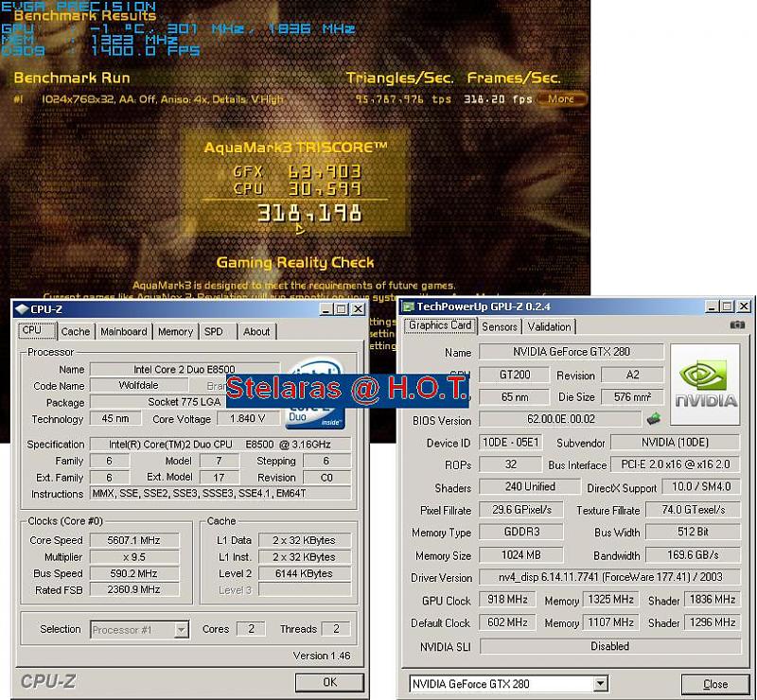The height and width of the screenshot is (700, 757).
Task: Click the More button in AquaMark3 results
Action: 561,99
